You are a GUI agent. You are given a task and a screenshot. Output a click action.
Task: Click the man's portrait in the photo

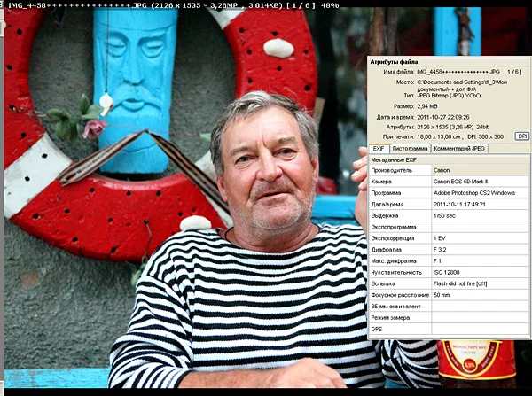266,163
